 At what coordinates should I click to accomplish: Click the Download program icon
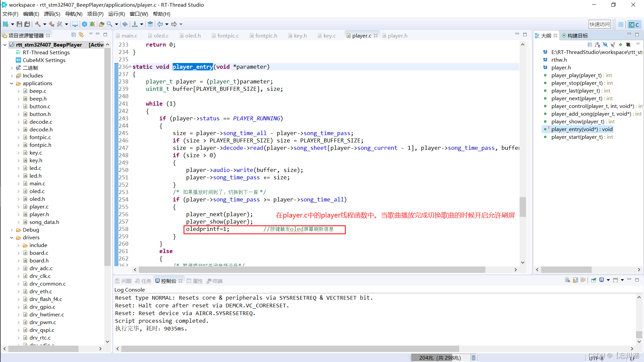(x=135, y=24)
